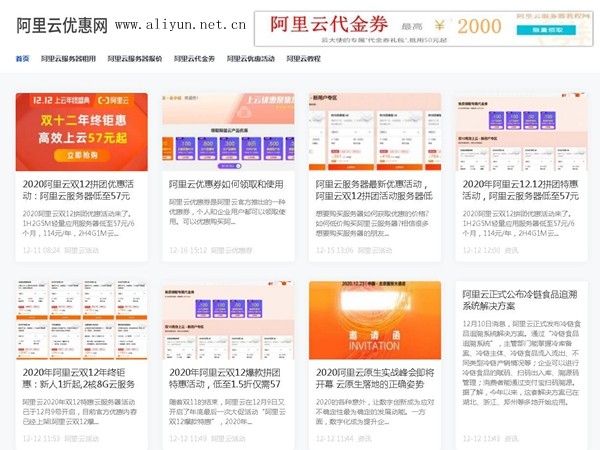Image resolution: width=600 pixels, height=450 pixels.
Task: Open article 2020阿里云双12拼团优惠活动
Action: [81, 190]
